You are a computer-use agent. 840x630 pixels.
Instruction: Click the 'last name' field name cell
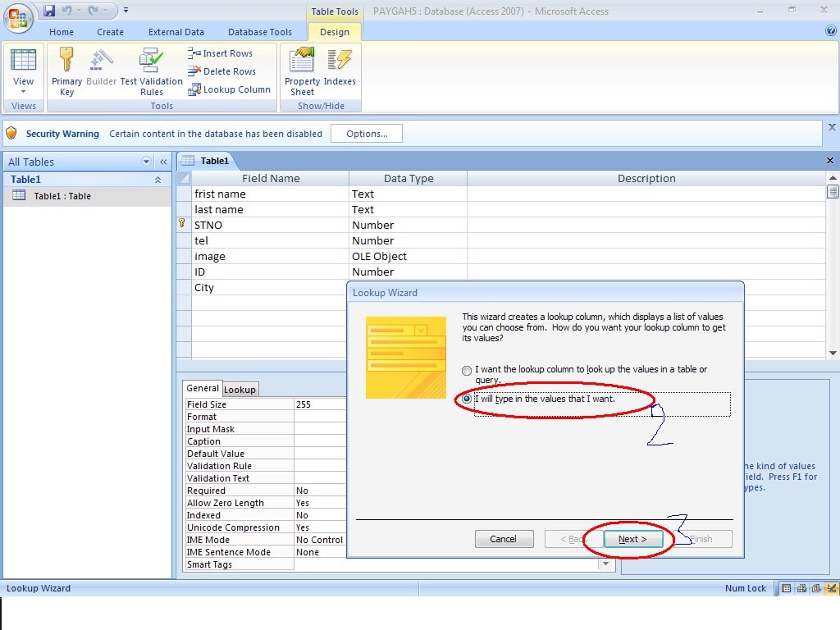coord(270,209)
